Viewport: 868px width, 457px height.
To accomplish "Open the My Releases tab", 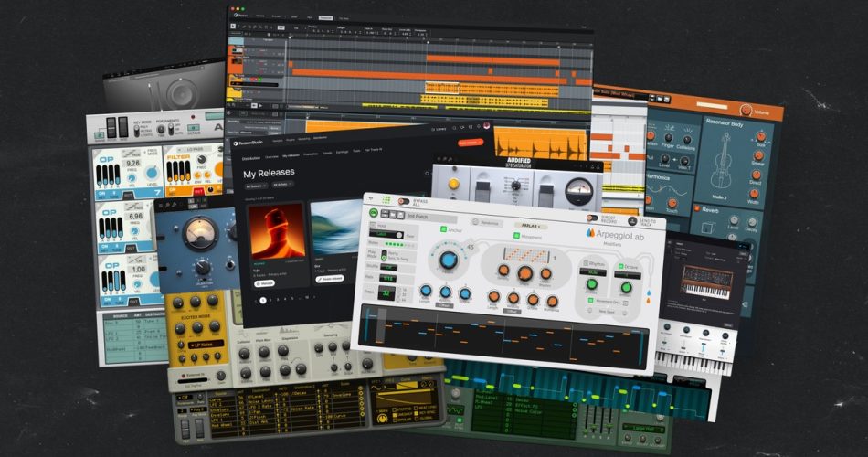I will [291, 155].
